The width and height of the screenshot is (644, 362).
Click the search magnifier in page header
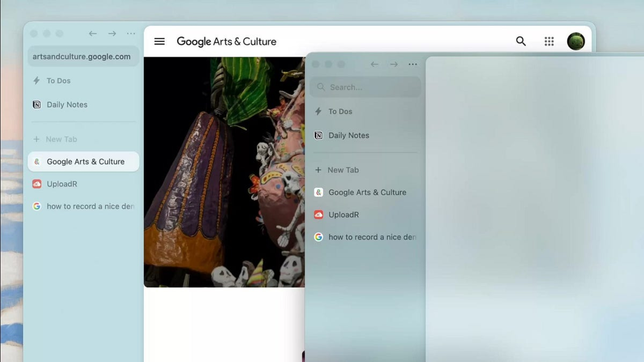pos(521,41)
